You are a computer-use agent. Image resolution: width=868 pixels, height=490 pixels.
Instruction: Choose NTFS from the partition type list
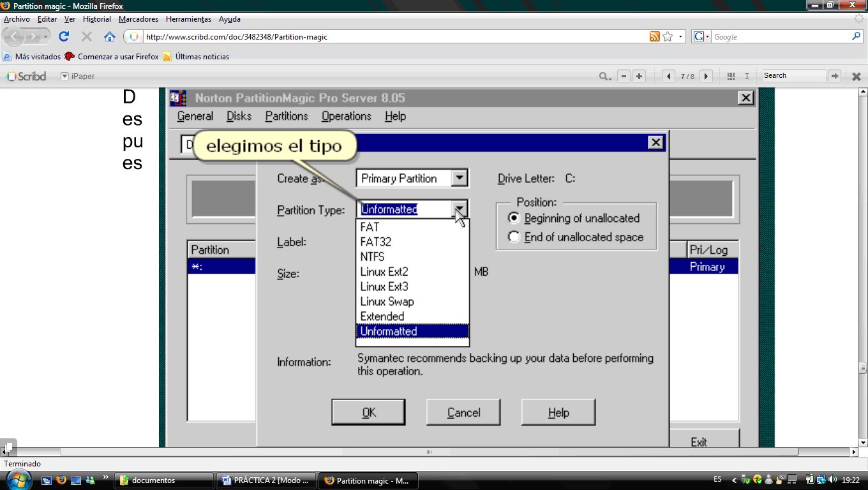point(412,256)
